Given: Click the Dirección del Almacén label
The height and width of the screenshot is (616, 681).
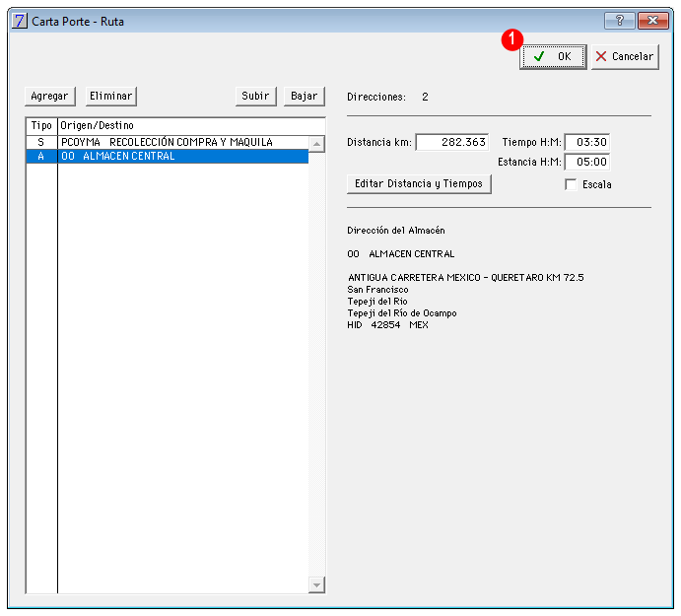Looking at the screenshot, I should tap(396, 231).
